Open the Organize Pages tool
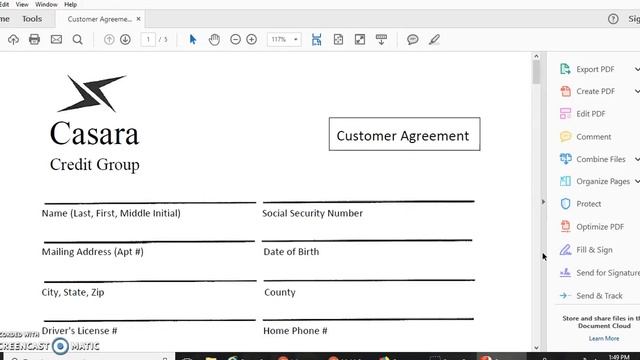Screen dimensions: 640x360 coord(595,181)
